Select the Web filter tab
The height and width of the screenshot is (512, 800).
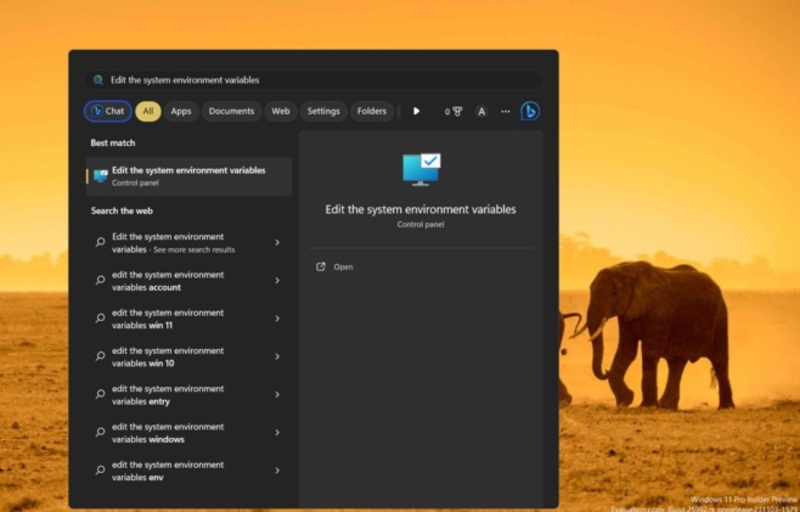[x=281, y=111]
